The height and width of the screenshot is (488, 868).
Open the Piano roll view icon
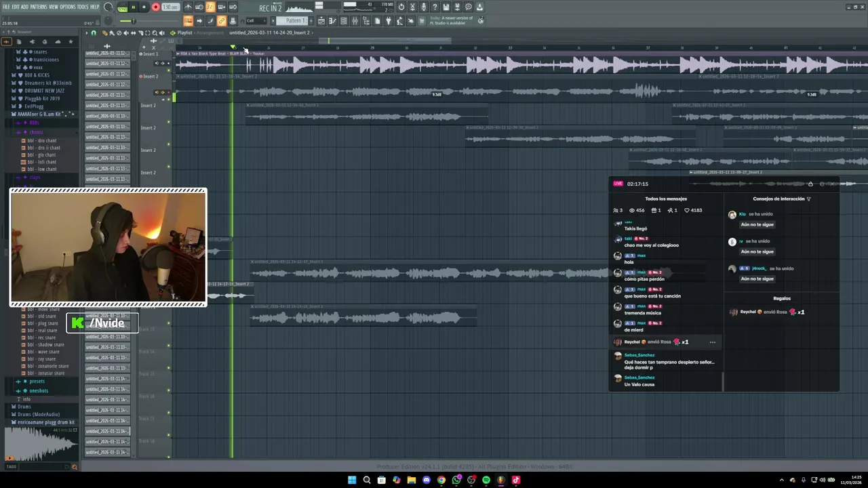tap(332, 21)
